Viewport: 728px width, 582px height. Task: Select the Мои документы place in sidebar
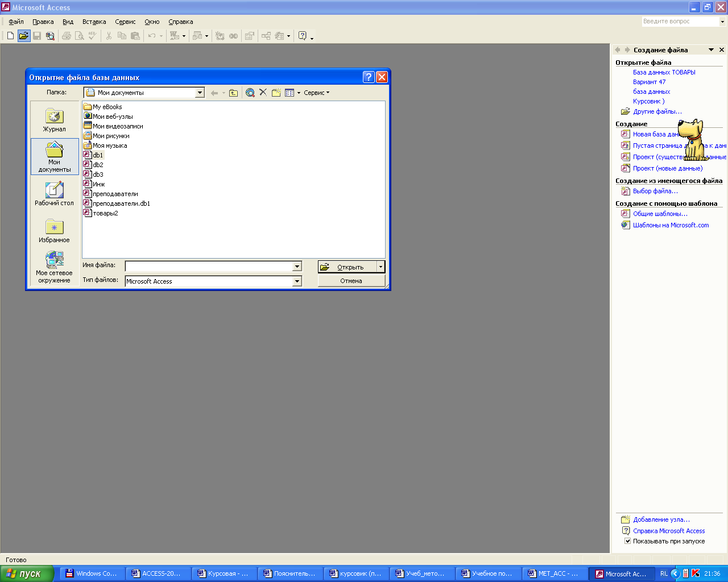tap(55, 157)
